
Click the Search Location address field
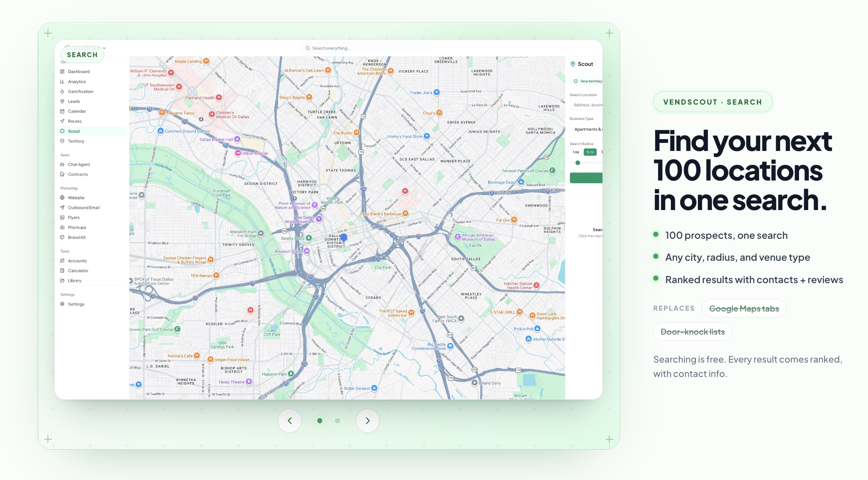click(586, 105)
